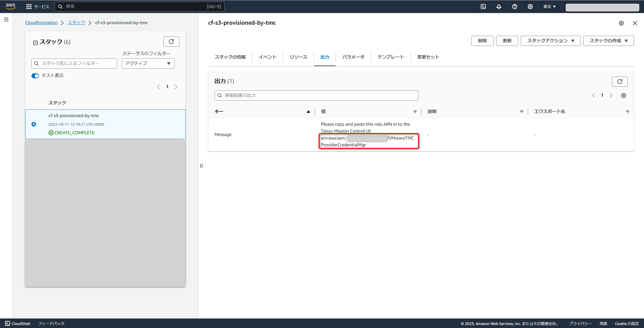This screenshot has width=644, height=328.
Task: Click the delete stack button
Action: click(482, 41)
